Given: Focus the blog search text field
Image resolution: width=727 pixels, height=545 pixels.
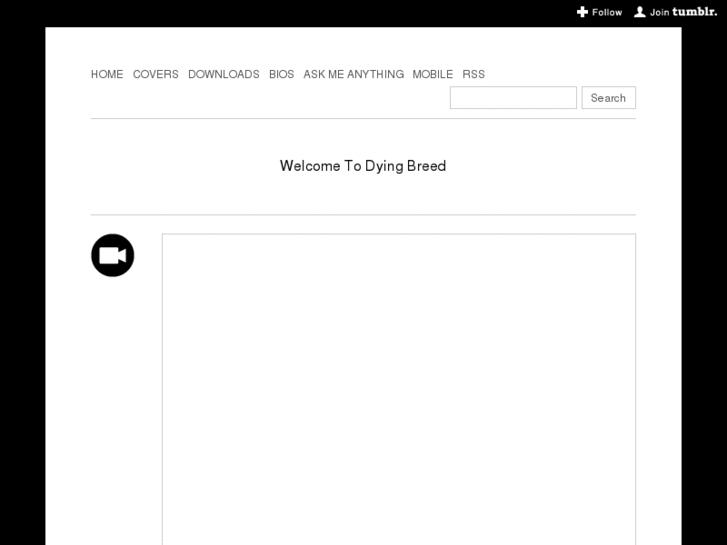Looking at the screenshot, I should click(x=513, y=98).
